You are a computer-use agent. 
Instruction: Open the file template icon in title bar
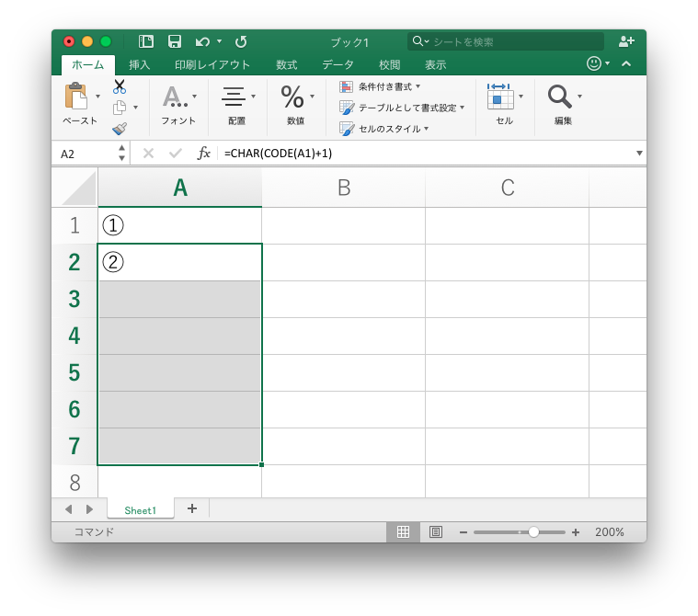coord(146,42)
